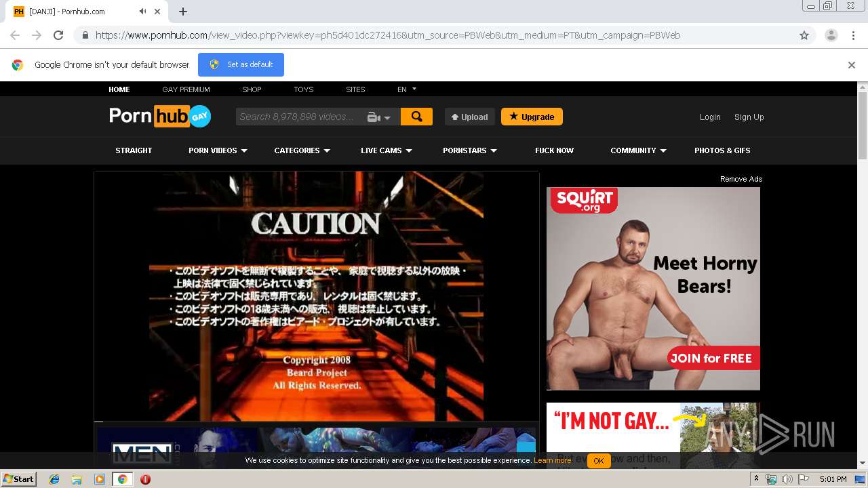
Task: Click the site logo in the header
Action: [160, 116]
